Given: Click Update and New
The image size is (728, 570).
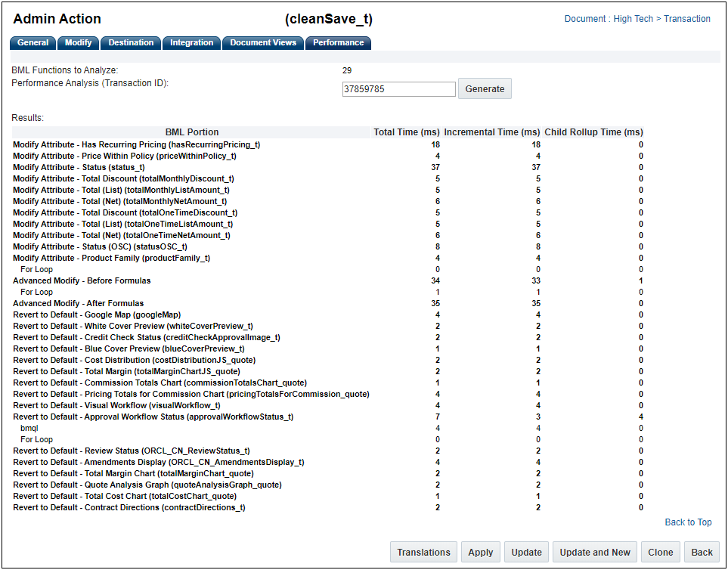Looking at the screenshot, I should [595, 552].
